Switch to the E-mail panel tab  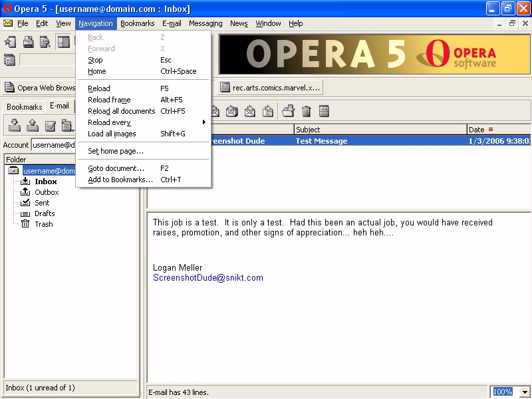click(x=59, y=106)
